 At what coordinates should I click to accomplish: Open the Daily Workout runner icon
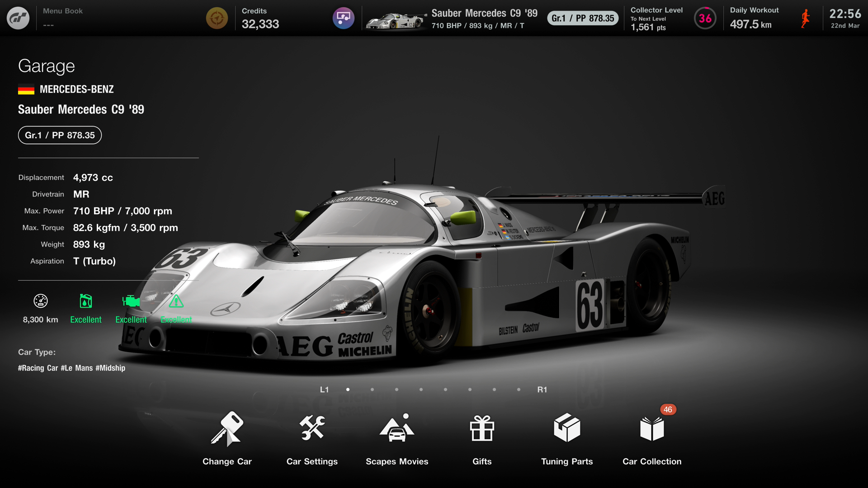(x=805, y=19)
